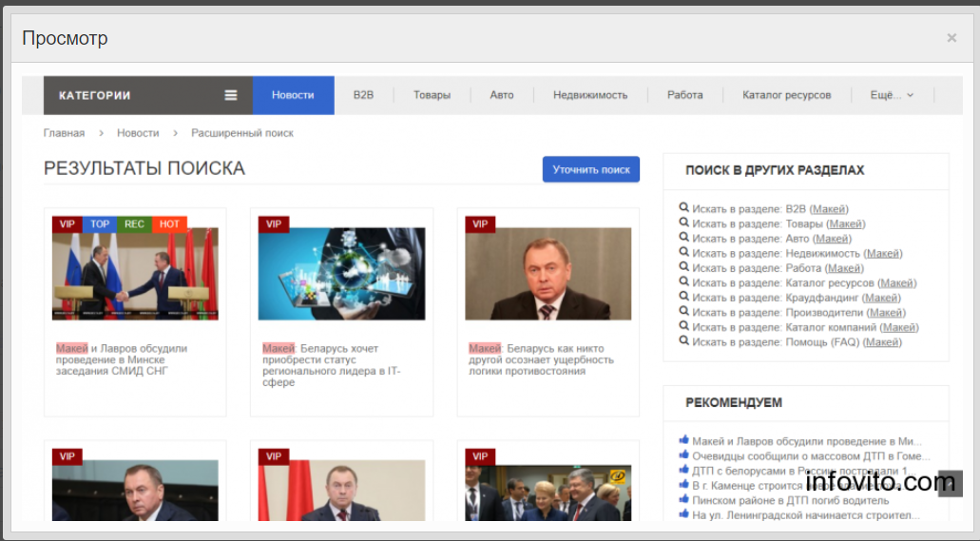Select the Авто navigation tab

click(502, 95)
